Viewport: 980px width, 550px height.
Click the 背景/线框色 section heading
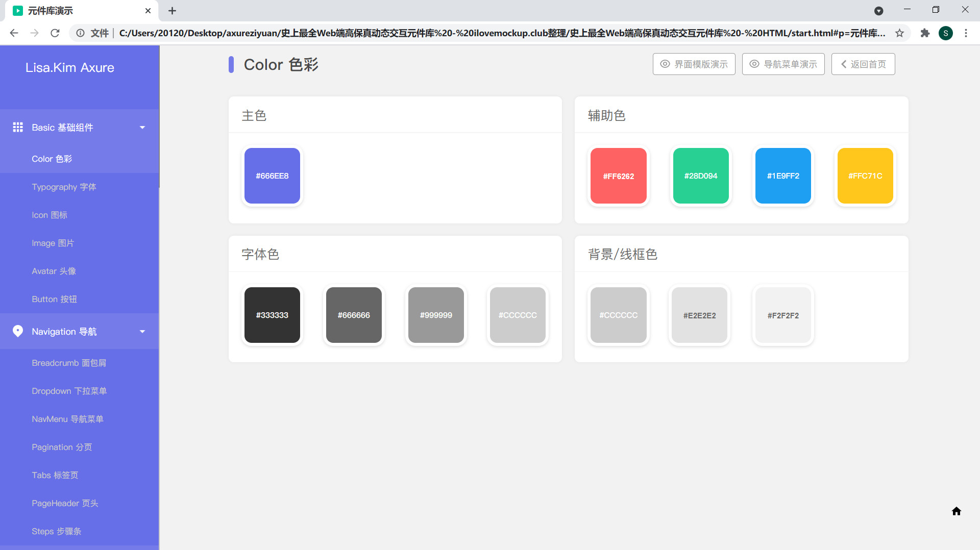623,255
